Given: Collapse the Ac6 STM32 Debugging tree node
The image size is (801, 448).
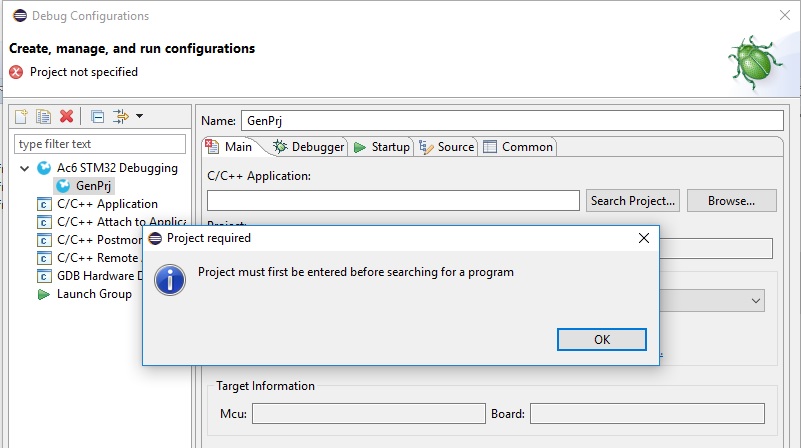Looking at the screenshot, I should (24, 168).
